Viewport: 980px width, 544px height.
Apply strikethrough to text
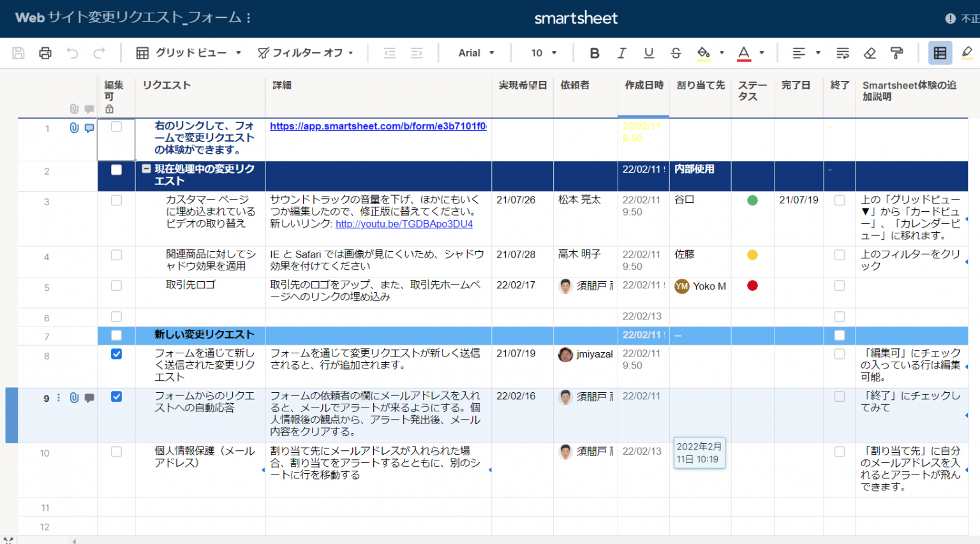click(x=676, y=53)
